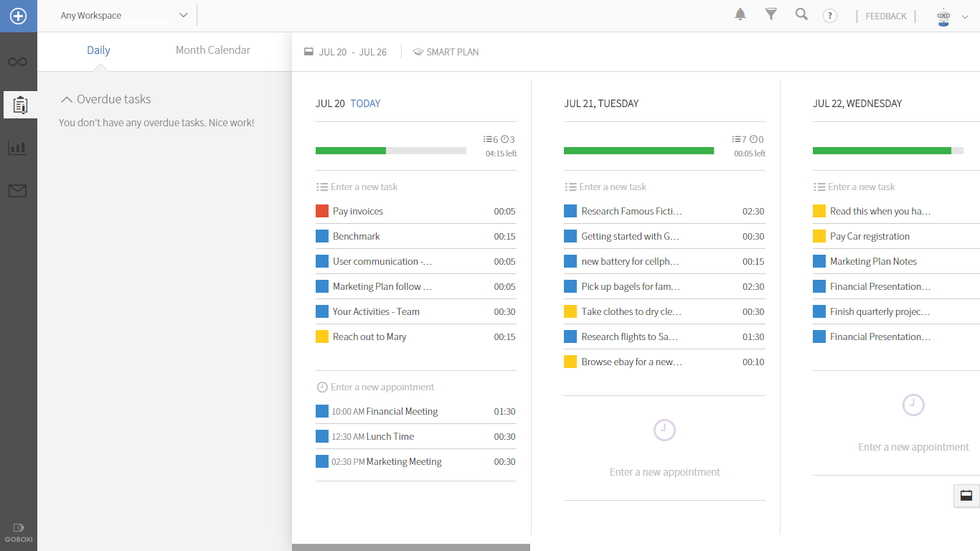Click the search magnifier icon

tap(801, 14)
